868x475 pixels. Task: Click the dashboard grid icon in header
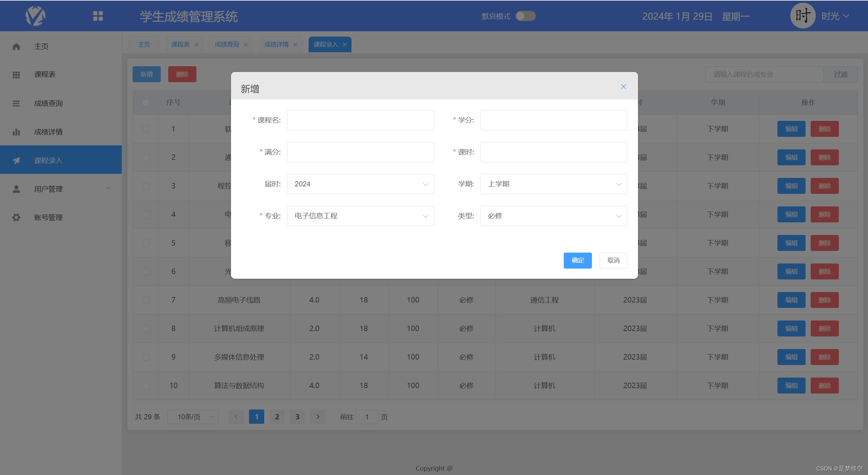pyautogui.click(x=98, y=16)
